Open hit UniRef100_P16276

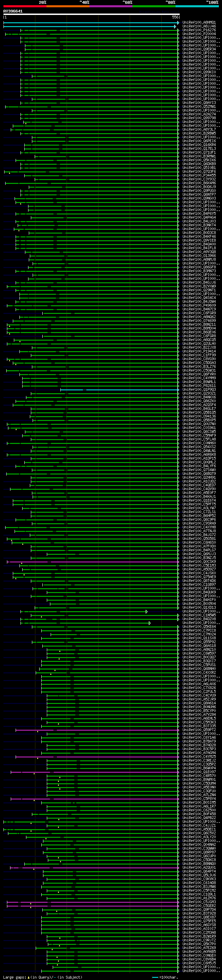[x=199, y=30]
